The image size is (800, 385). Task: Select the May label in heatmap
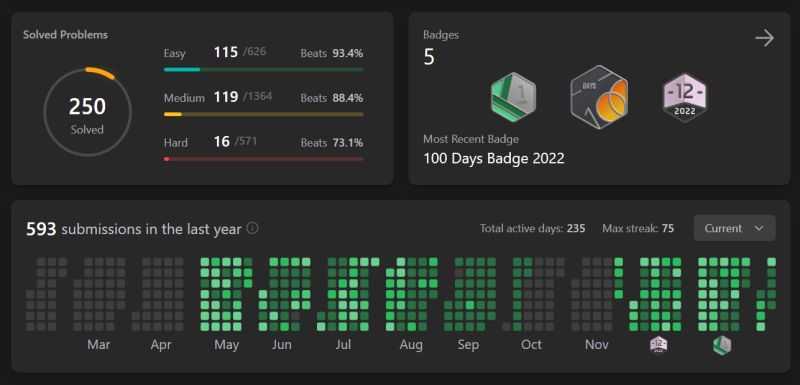click(x=227, y=345)
